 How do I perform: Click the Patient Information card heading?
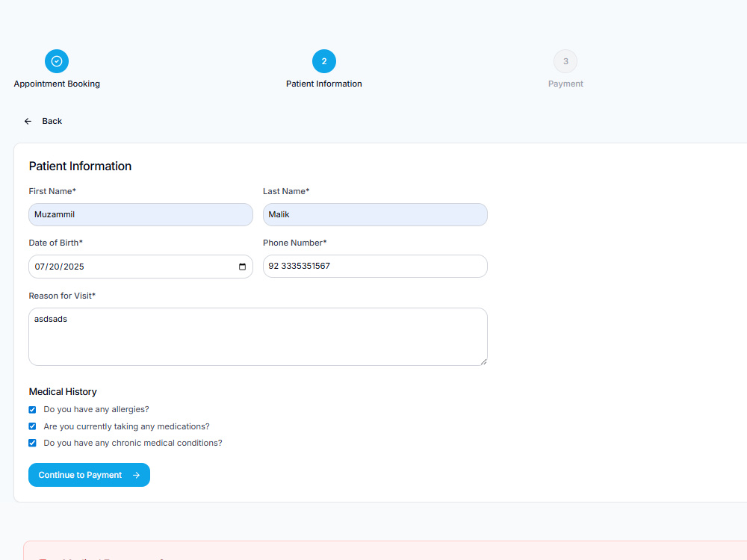click(x=80, y=167)
